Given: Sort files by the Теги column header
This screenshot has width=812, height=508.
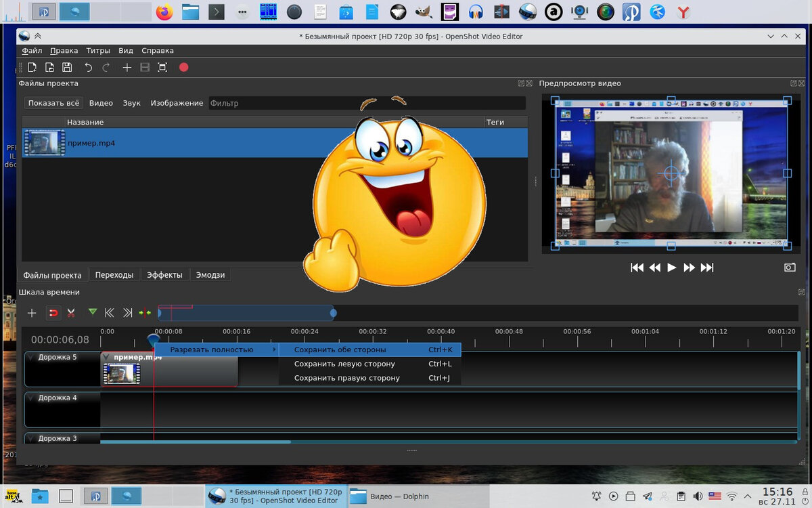Looking at the screenshot, I should (x=505, y=122).
